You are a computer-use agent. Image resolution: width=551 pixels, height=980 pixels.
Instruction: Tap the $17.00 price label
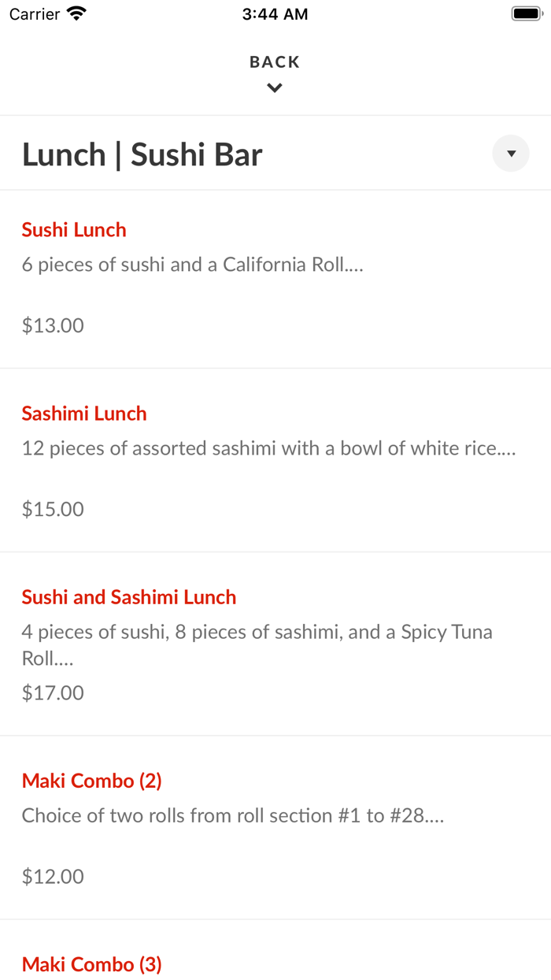[x=52, y=692]
